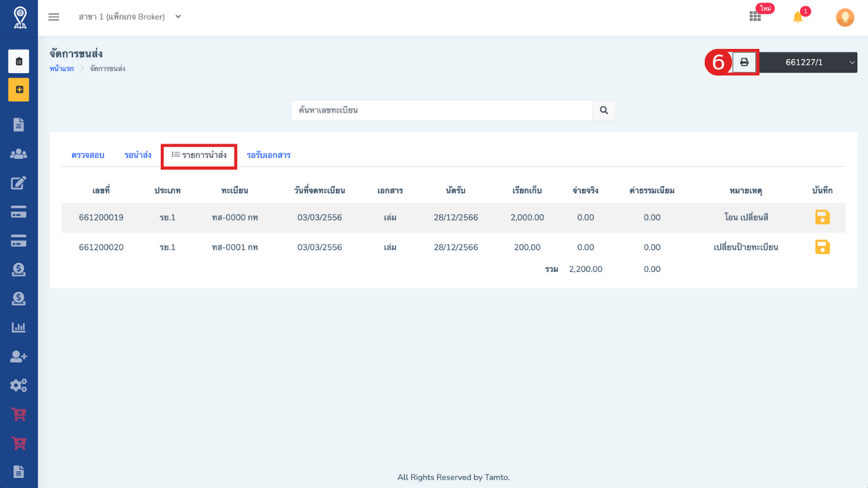The width and height of the screenshot is (868, 488).
Task: Open the user avatar profile menu
Action: tap(844, 17)
